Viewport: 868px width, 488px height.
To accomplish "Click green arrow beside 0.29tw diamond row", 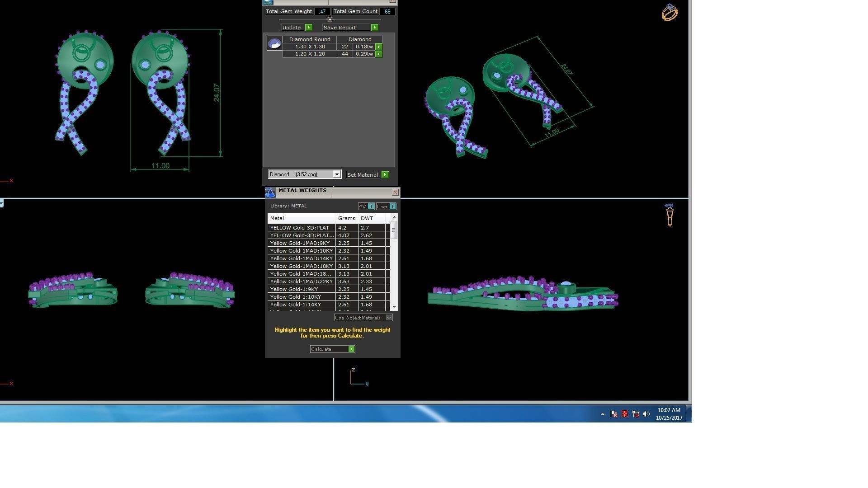I will (x=379, y=54).
